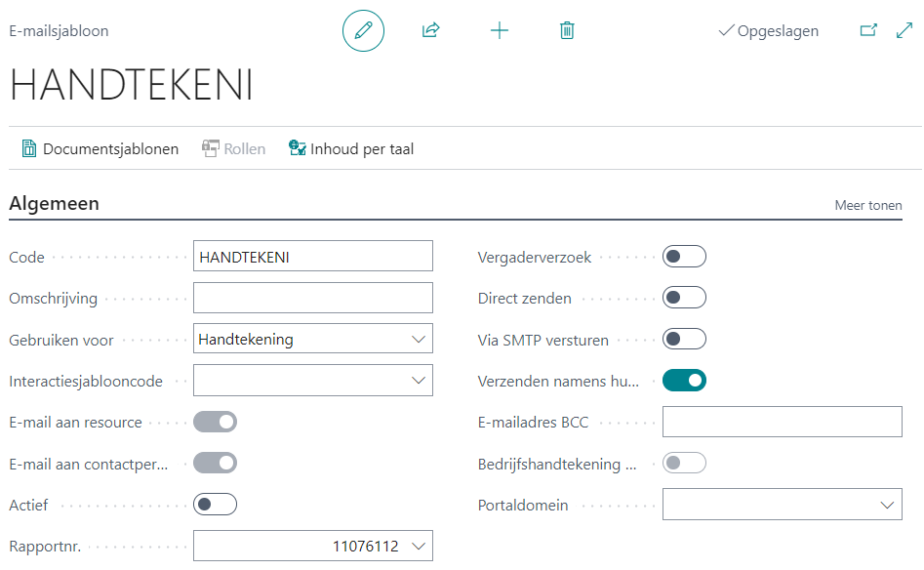This screenshot has width=924, height=570.
Task: Click the pencil edit icon
Action: tap(363, 31)
